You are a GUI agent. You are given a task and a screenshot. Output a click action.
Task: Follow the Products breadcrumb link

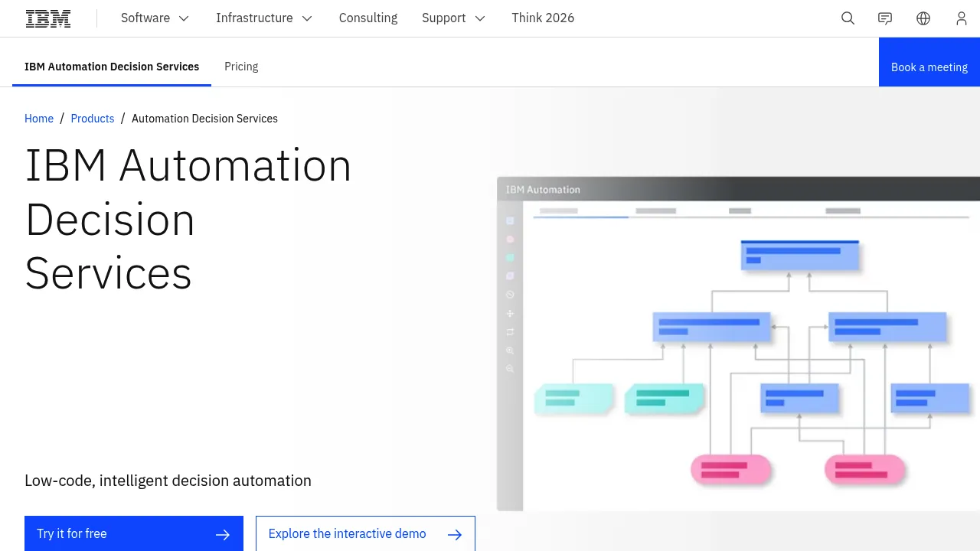click(x=93, y=119)
